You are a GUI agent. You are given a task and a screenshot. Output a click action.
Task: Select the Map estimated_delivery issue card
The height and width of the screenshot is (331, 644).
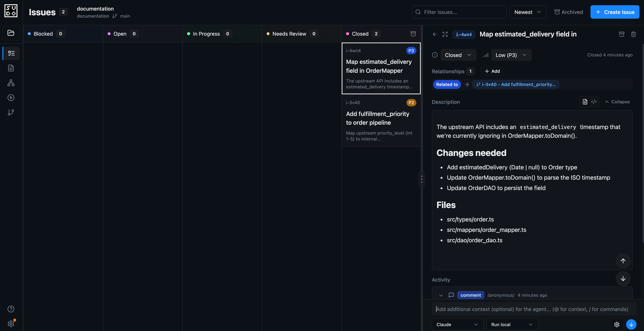click(x=381, y=68)
